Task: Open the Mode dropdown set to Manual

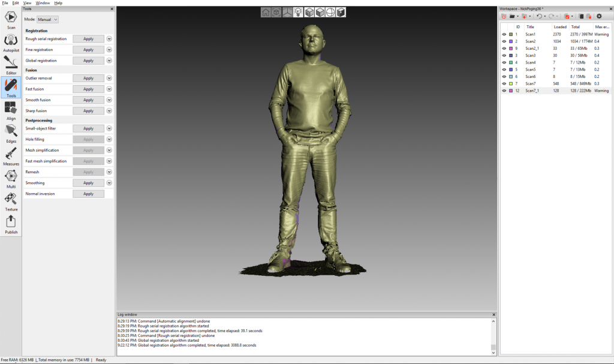Action: tap(47, 20)
